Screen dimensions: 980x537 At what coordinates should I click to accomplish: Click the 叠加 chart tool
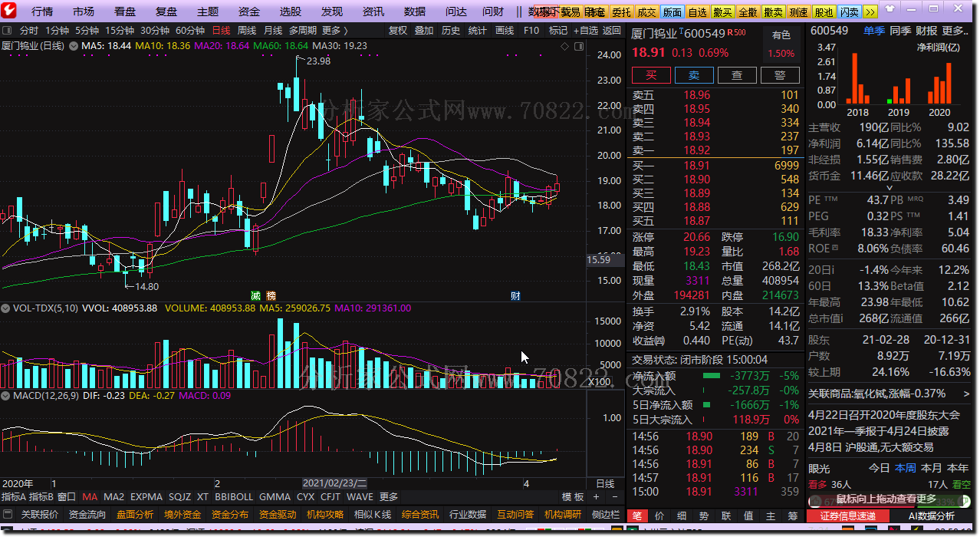point(424,31)
